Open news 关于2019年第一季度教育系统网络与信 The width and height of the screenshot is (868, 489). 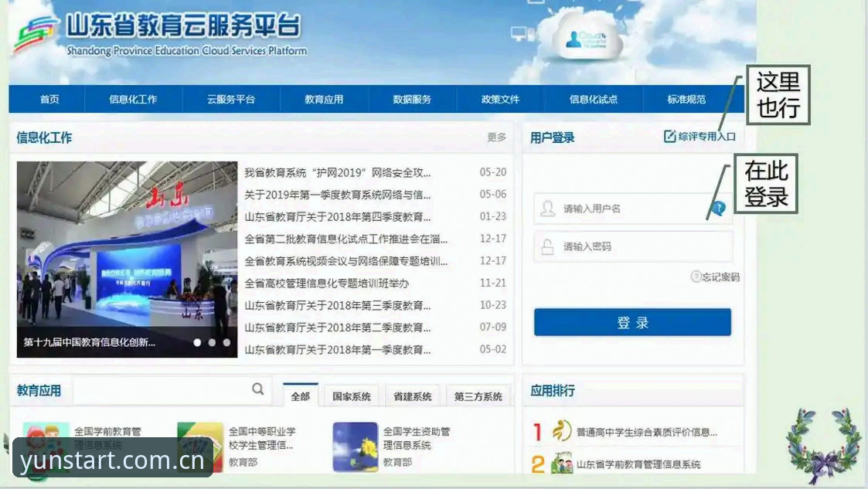[338, 195]
